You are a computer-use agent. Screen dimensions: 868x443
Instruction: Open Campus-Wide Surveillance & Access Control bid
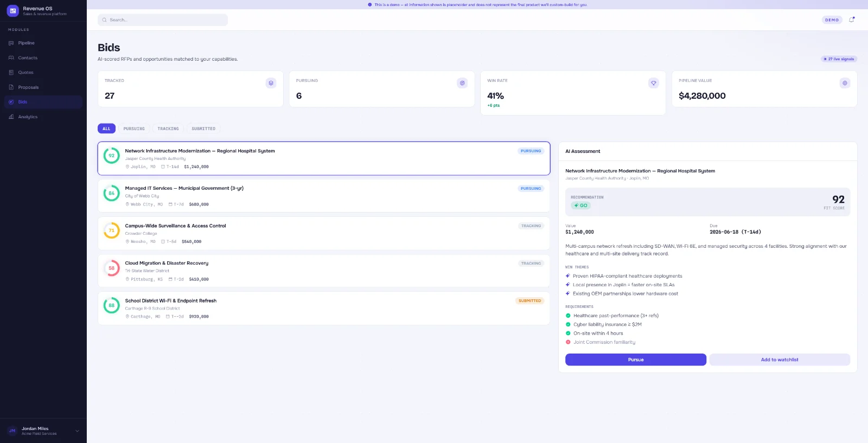point(324,233)
